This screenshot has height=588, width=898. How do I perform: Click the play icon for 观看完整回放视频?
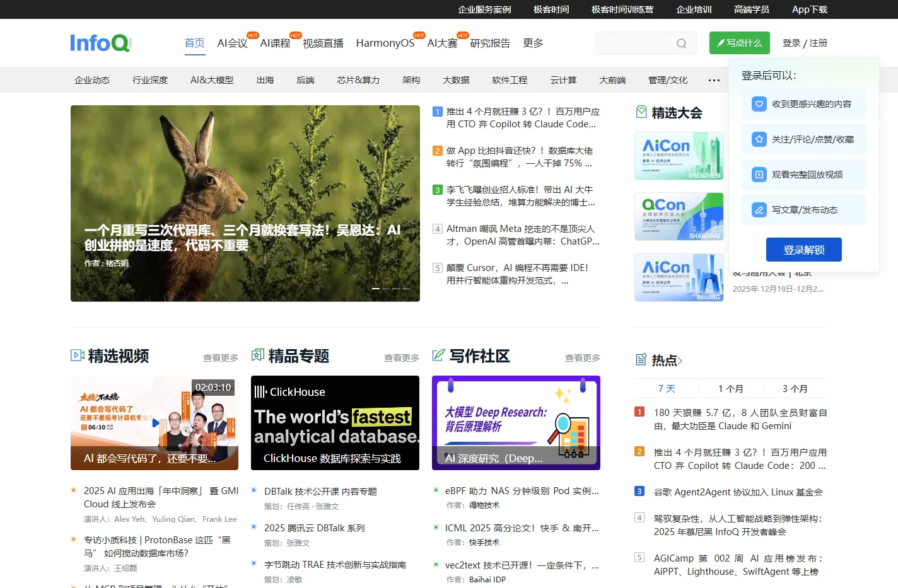pos(759,175)
